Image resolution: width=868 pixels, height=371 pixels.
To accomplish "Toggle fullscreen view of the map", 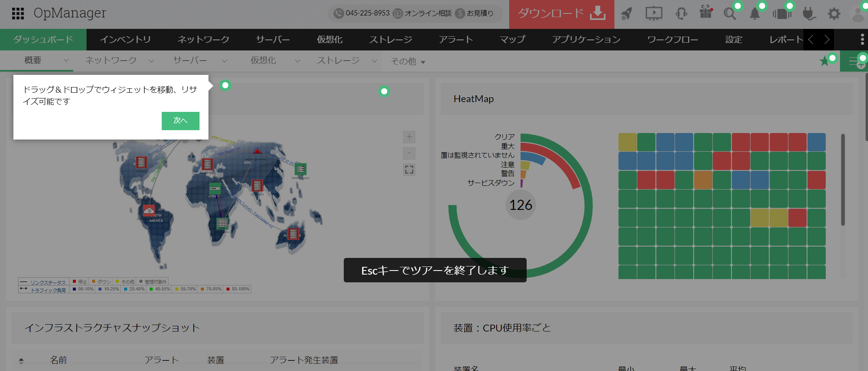I will click(x=409, y=170).
